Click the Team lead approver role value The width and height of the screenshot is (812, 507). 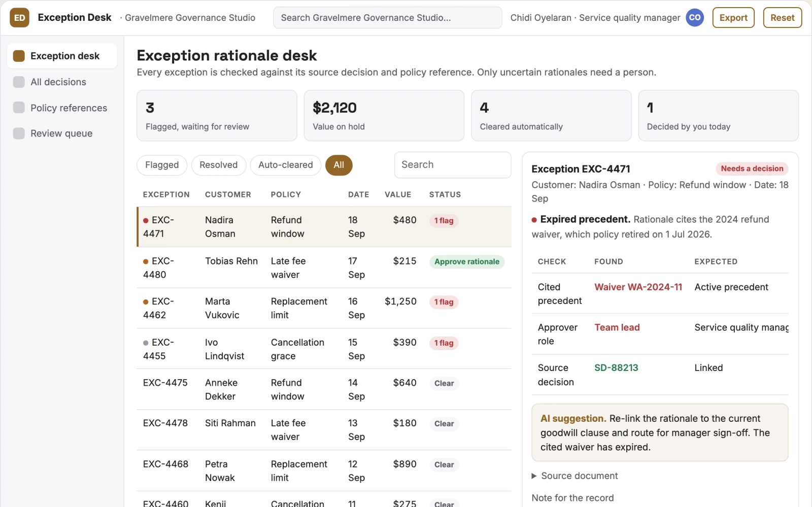[617, 328]
